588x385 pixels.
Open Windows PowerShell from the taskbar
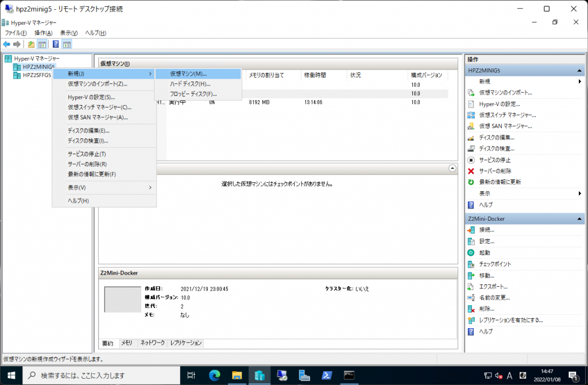327,375
